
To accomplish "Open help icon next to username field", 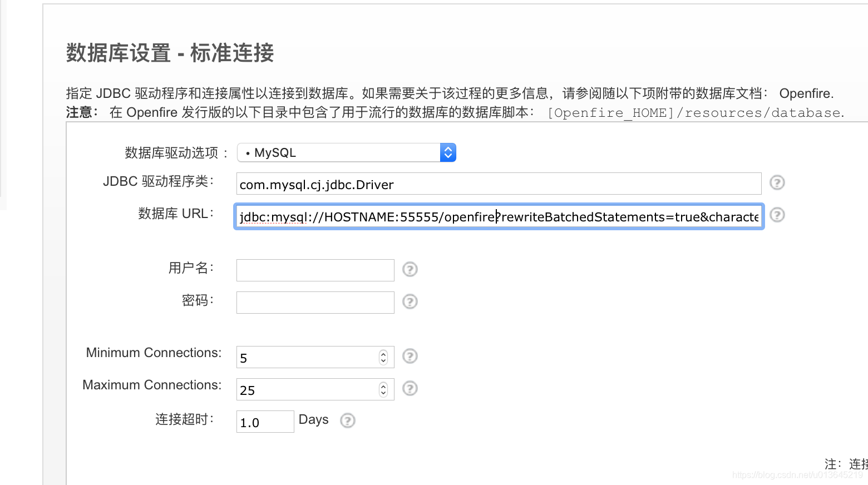I will coord(410,269).
